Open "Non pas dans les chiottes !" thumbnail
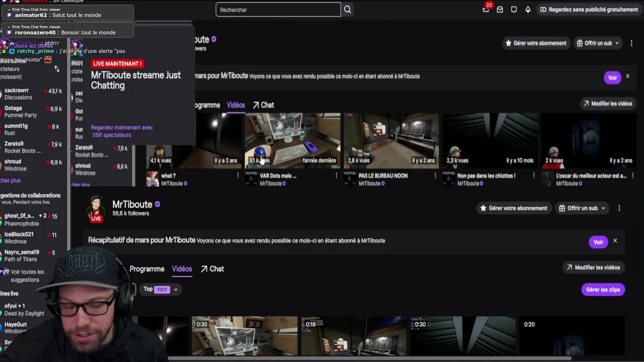 pyautogui.click(x=490, y=141)
